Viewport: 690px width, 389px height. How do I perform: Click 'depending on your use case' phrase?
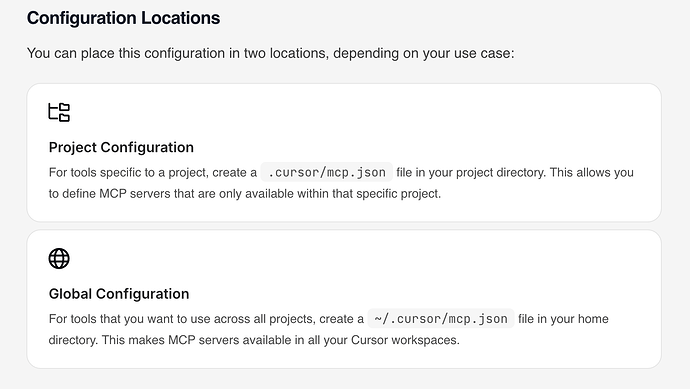(423, 53)
